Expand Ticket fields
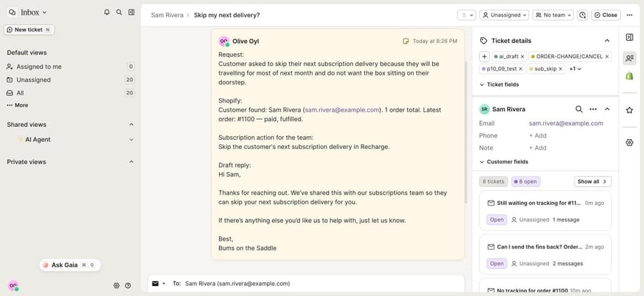644x296 pixels. (x=499, y=85)
